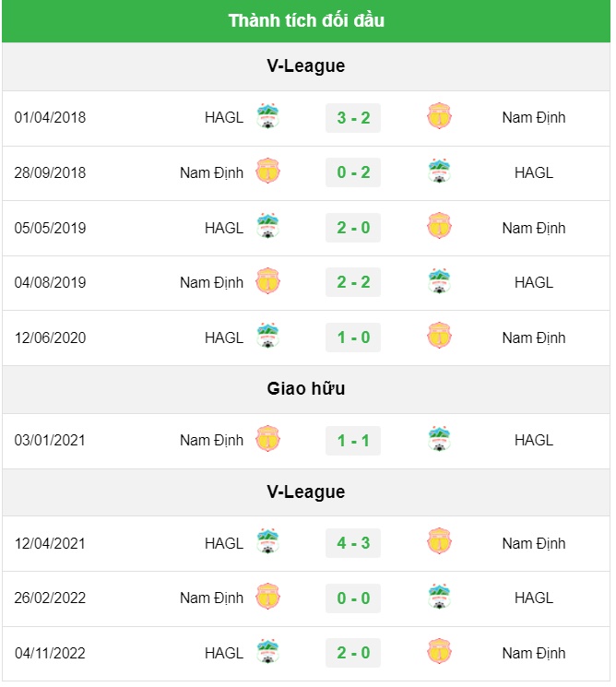Select HAGL logo in 05/05/2019 row
The height and width of the screenshot is (687, 616).
267,227
